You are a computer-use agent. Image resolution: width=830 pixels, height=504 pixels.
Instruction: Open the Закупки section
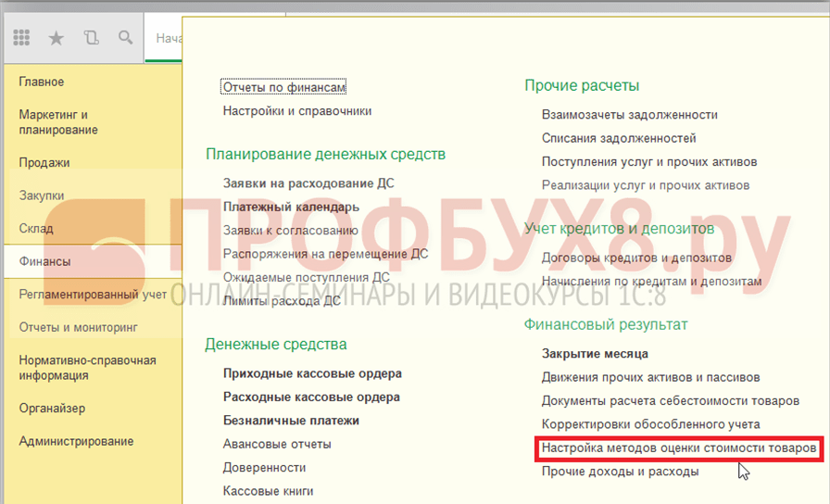(42, 195)
